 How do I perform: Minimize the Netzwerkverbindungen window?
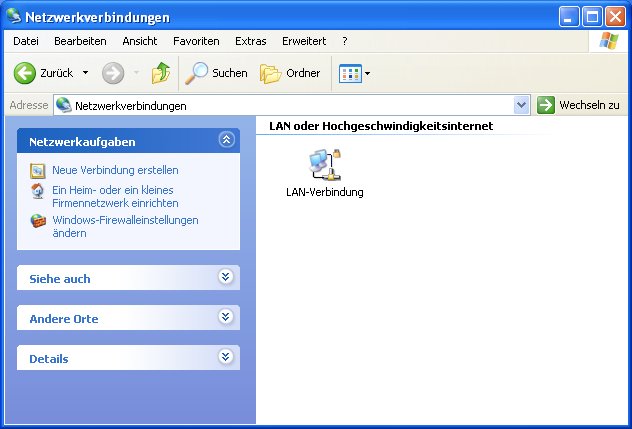[x=569, y=17]
